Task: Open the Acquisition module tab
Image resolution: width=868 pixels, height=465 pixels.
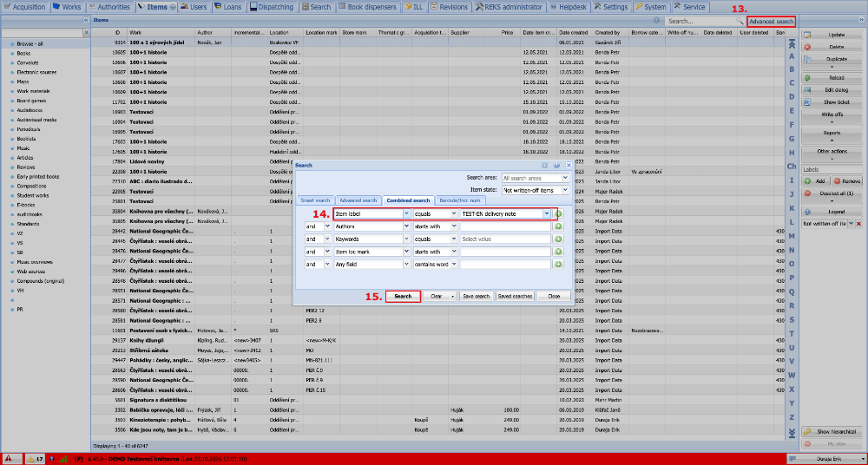Action: tap(25, 7)
